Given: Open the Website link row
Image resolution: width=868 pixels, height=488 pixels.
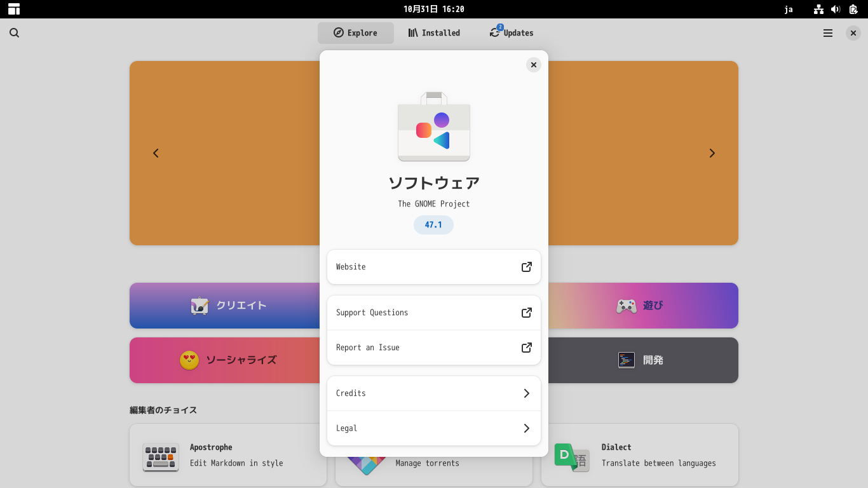Looking at the screenshot, I should (x=434, y=267).
